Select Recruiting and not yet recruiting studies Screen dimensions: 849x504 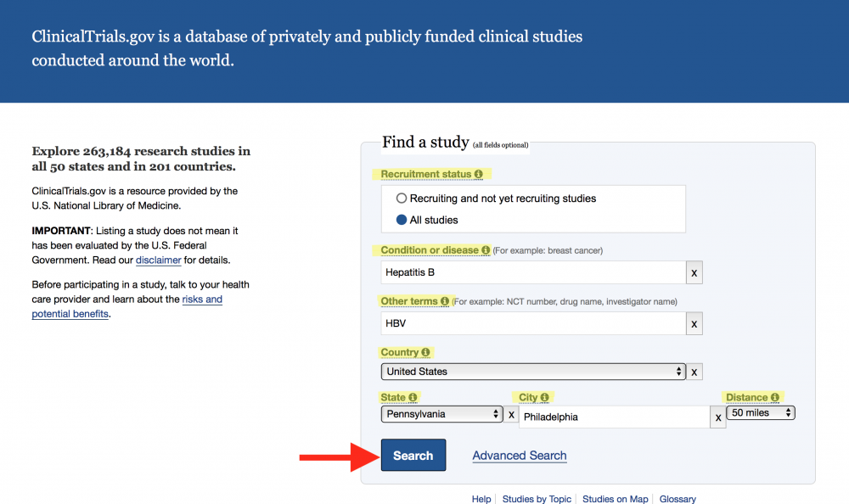(402, 199)
